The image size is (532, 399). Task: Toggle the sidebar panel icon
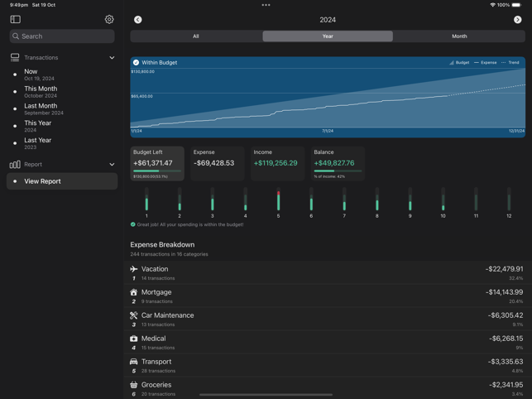[x=15, y=19]
